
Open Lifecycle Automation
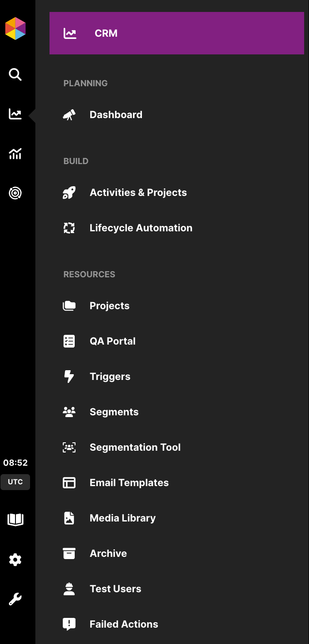141,228
